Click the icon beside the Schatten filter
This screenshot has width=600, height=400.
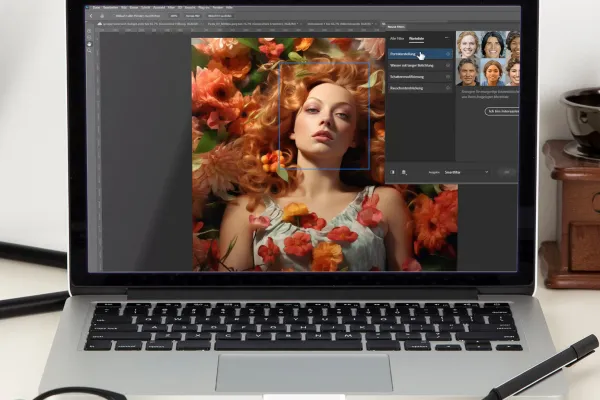[448, 77]
